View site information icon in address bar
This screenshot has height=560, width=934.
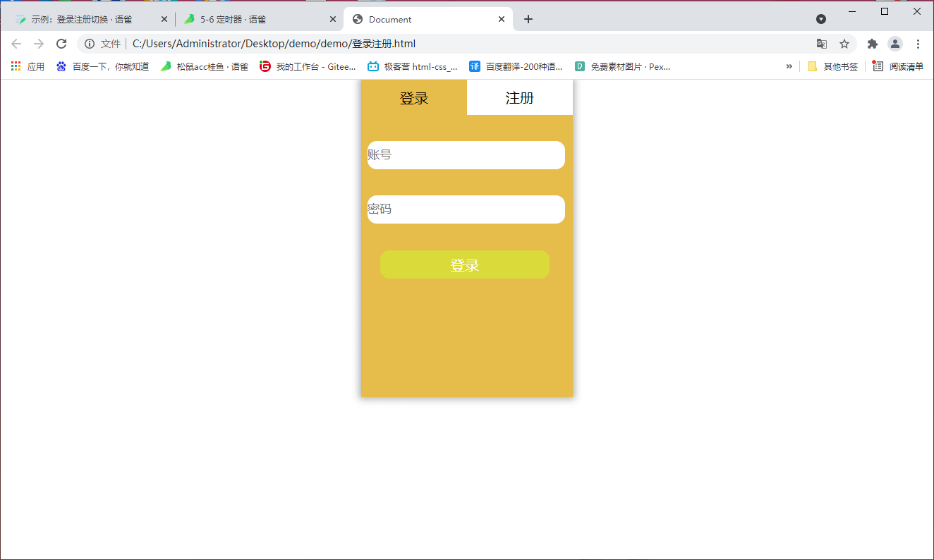pyautogui.click(x=90, y=44)
